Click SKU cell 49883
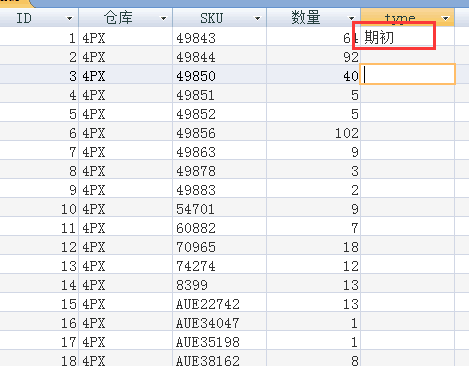The image size is (469, 366). click(x=219, y=188)
